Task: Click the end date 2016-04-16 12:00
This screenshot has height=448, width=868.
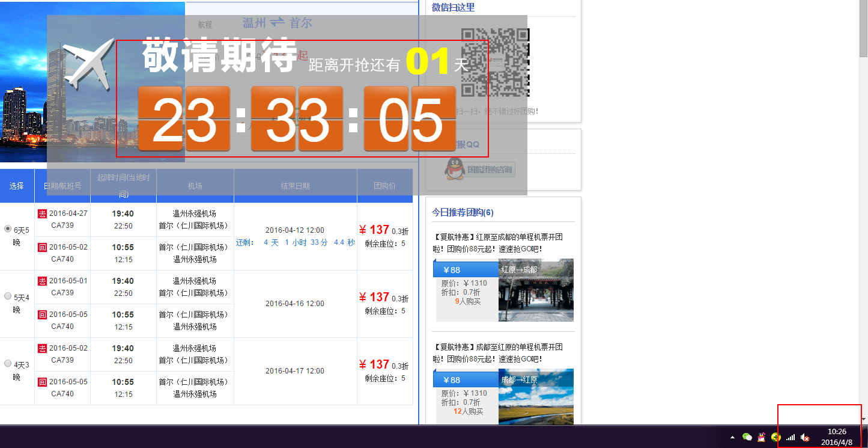Action: click(x=295, y=304)
